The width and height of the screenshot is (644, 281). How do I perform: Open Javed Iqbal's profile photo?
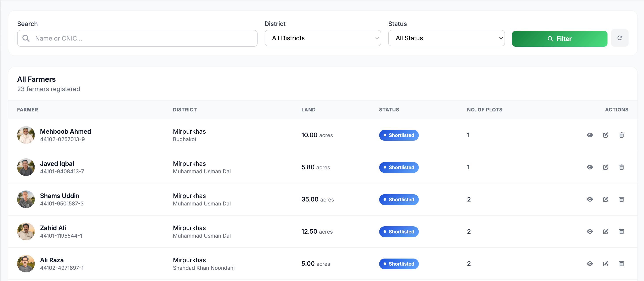26,167
